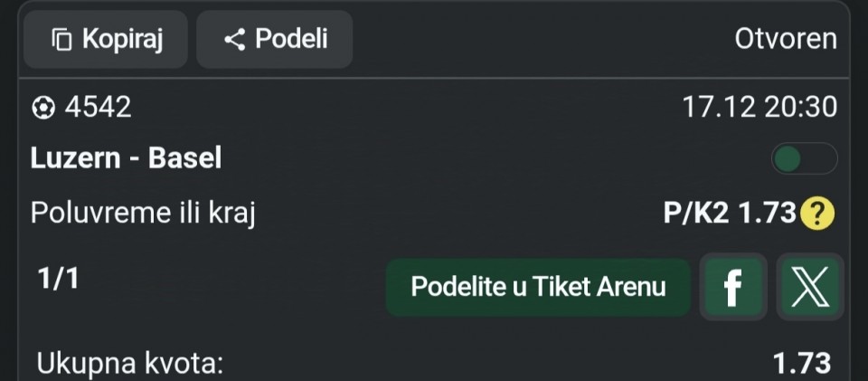Click the Poluvreme ili kraj market label
Image resolution: width=868 pixels, height=381 pixels.
click(x=144, y=214)
